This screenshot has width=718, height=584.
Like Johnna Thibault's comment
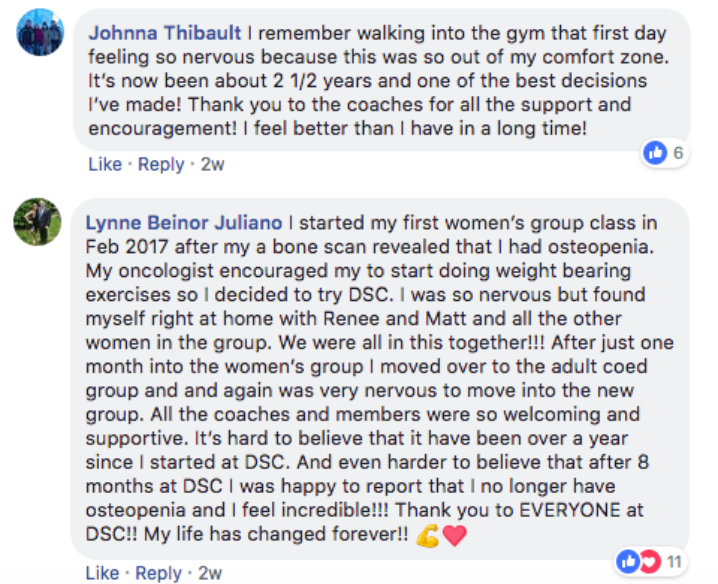coord(105,164)
